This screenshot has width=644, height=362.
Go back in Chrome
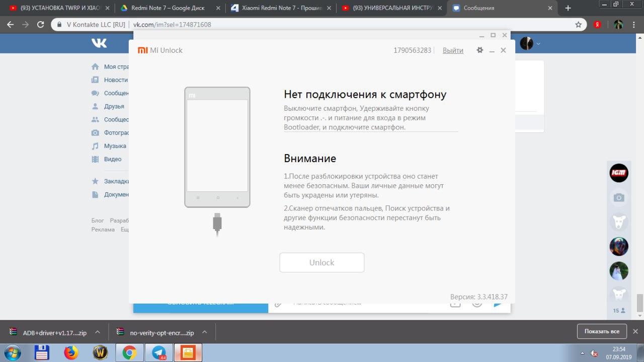click(x=11, y=24)
